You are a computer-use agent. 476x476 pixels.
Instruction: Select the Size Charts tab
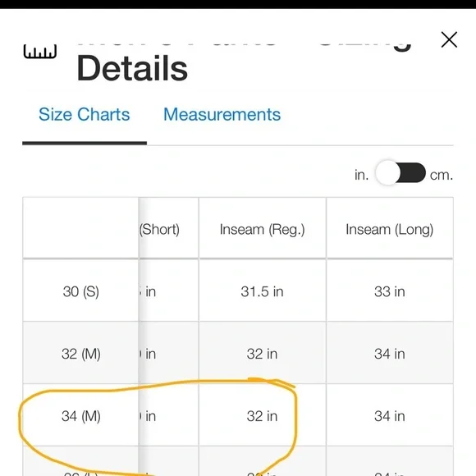pyautogui.click(x=85, y=114)
